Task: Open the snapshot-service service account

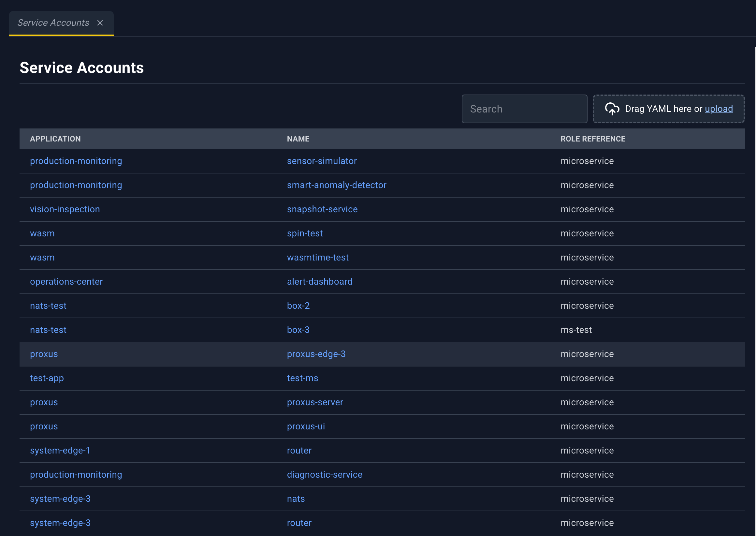Action: tap(322, 209)
